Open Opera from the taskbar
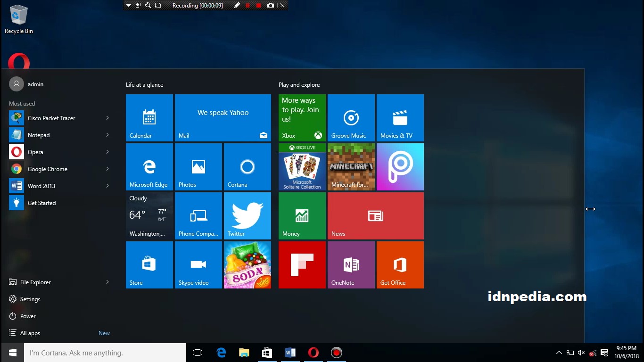The height and width of the screenshot is (362, 644). click(313, 353)
